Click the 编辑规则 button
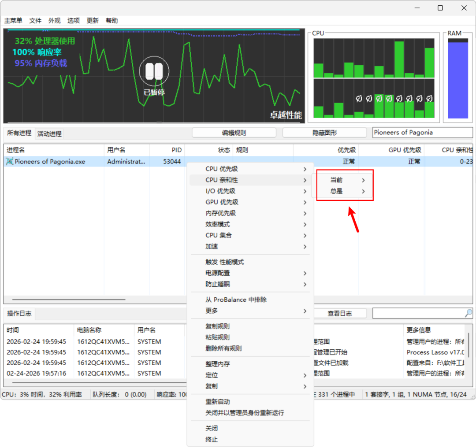The image size is (476, 448). 234,133
